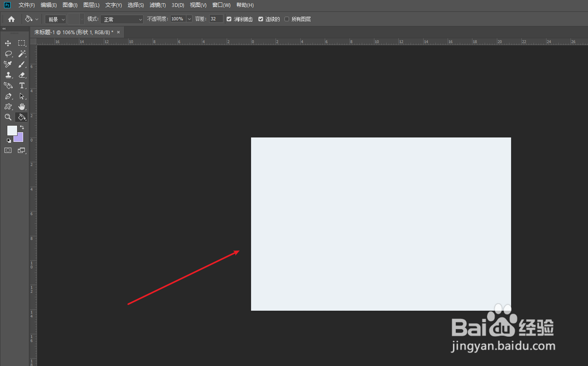This screenshot has width=588, height=366.
Task: Select the Path Selection arrow tool
Action: [22, 96]
